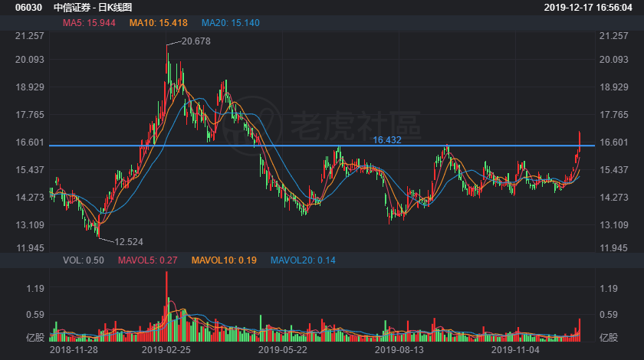Select the MAVOL20: 0.14 label
This screenshot has height=360, width=644.
[x=303, y=260]
